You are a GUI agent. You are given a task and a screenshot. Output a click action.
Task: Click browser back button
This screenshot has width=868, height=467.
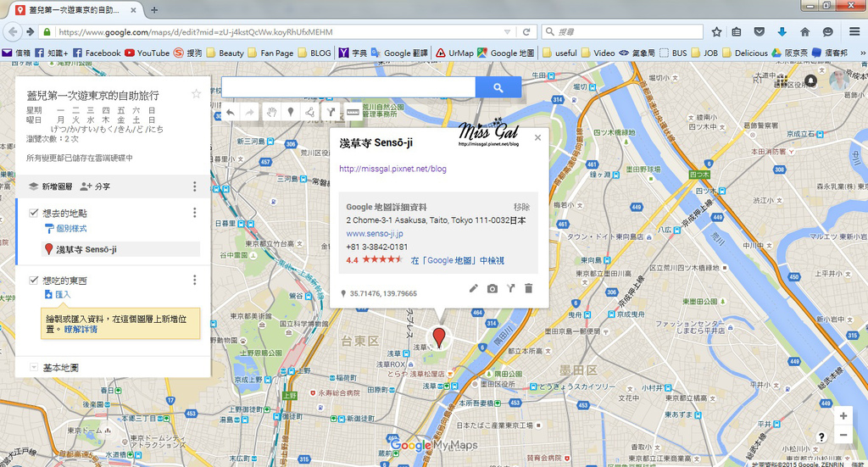tap(13, 31)
